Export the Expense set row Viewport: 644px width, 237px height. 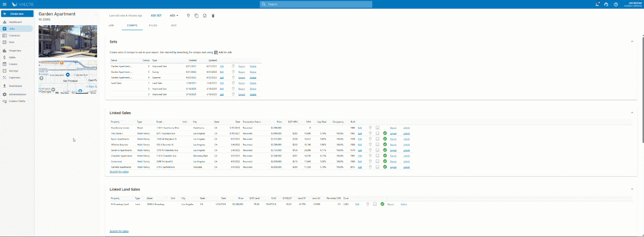point(242,78)
